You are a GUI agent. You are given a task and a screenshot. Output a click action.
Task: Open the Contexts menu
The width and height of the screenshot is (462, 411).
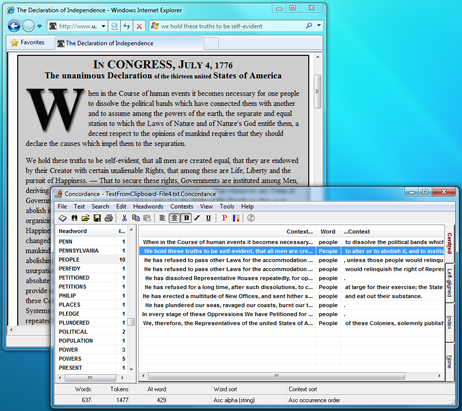(x=181, y=206)
